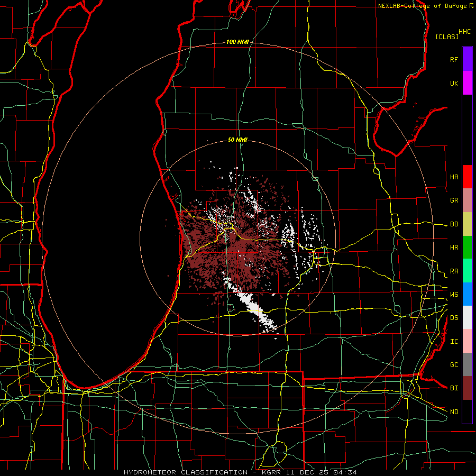
Task: Click the IC legend label
Action: [454, 342]
